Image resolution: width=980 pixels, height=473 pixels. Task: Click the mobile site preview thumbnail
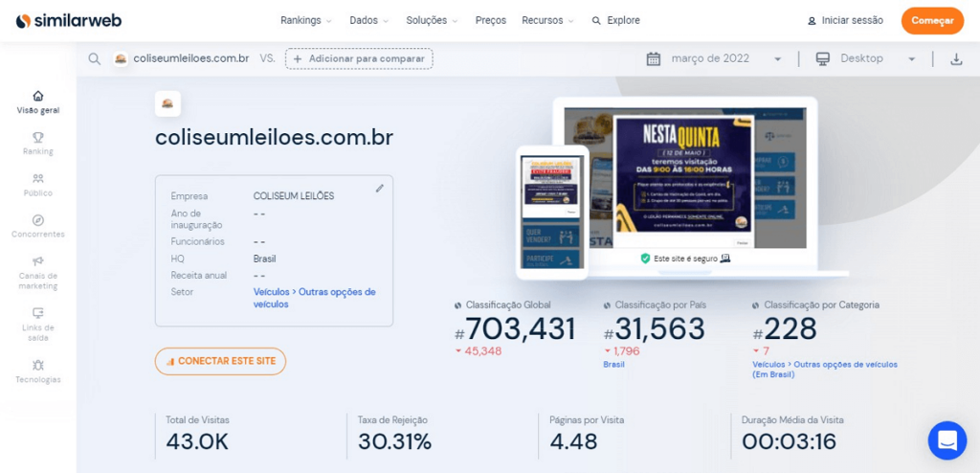point(551,213)
